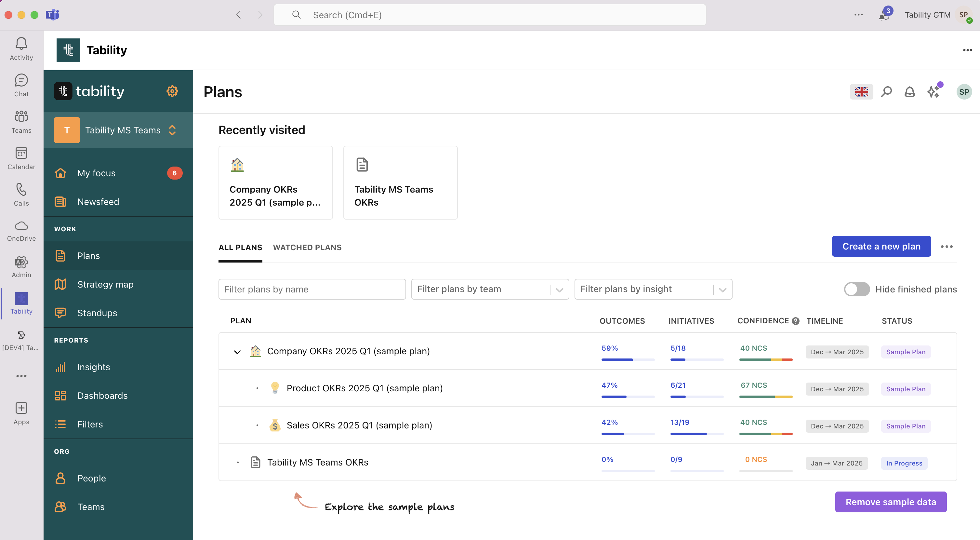Click Create a new plan button
Viewport: 980px width, 540px height.
pos(881,246)
